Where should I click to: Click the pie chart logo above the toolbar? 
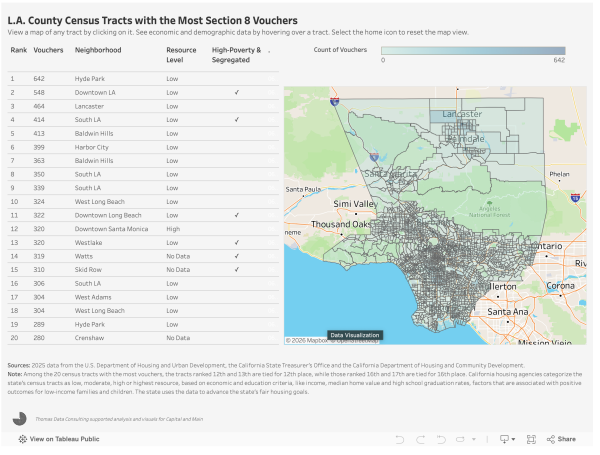pyautogui.click(x=20, y=419)
